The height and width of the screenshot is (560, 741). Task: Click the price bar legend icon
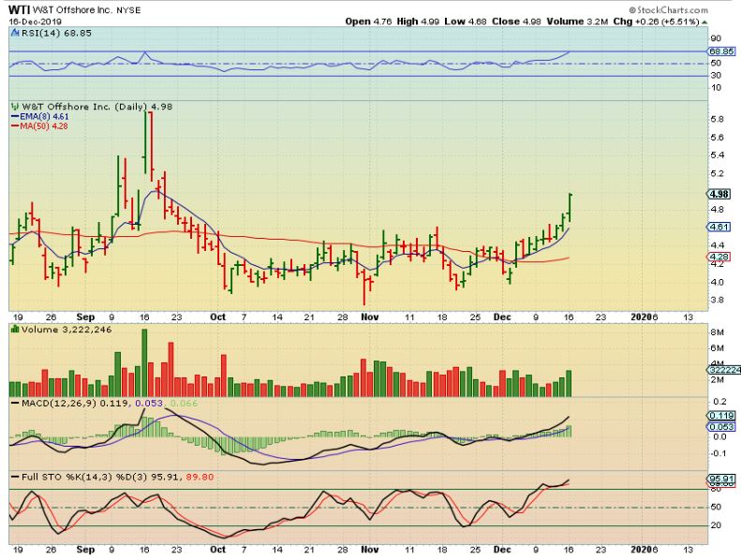click(x=15, y=107)
